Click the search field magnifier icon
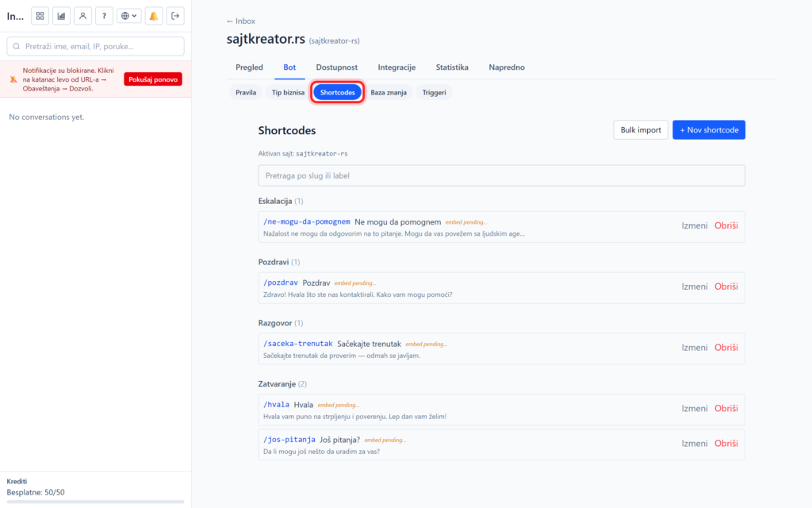 17,46
